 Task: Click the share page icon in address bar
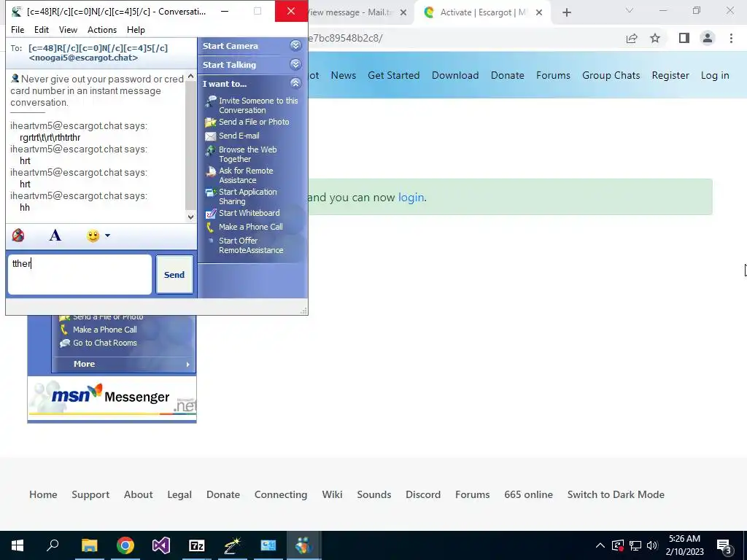632,38
